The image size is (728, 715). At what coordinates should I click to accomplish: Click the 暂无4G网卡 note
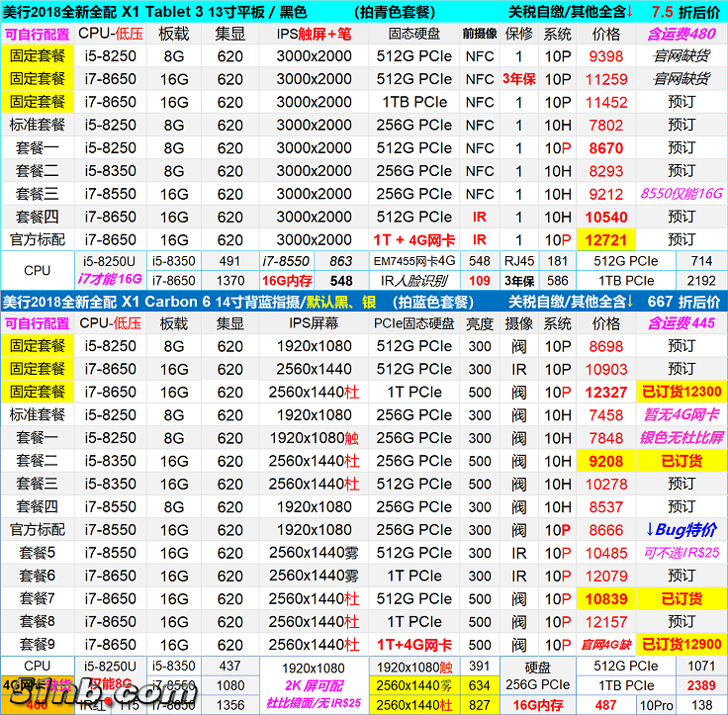coord(681,415)
